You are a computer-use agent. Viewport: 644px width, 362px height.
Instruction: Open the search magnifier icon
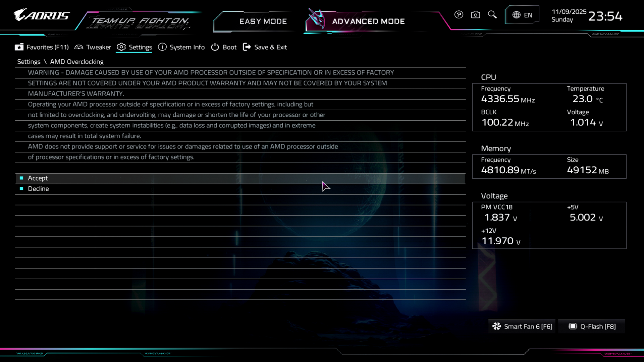(x=492, y=14)
